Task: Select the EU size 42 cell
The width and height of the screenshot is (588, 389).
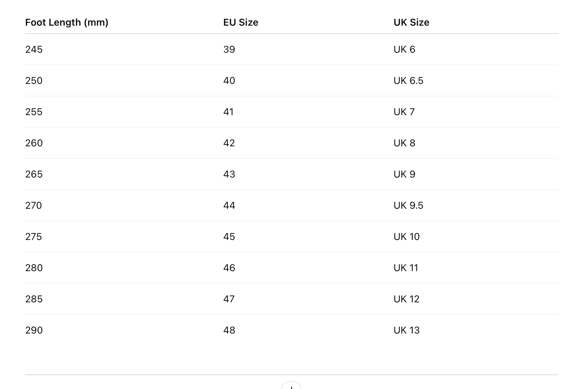Action: click(x=229, y=143)
